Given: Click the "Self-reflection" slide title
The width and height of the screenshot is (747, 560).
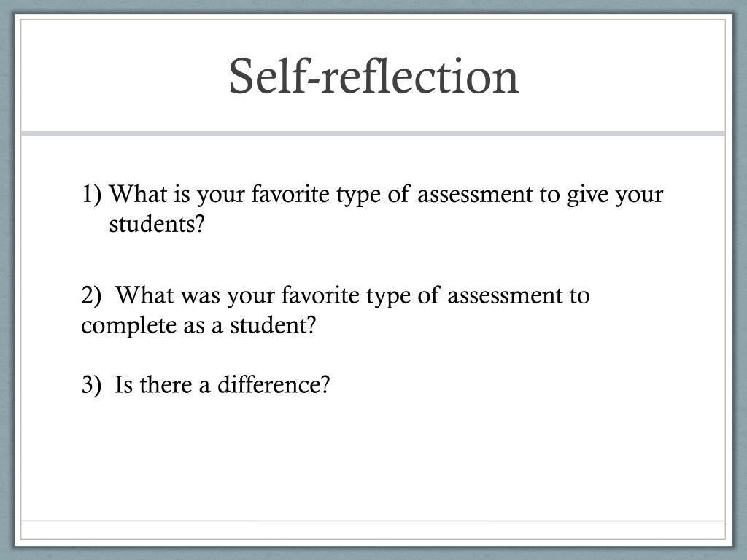Looking at the screenshot, I should 373,76.
